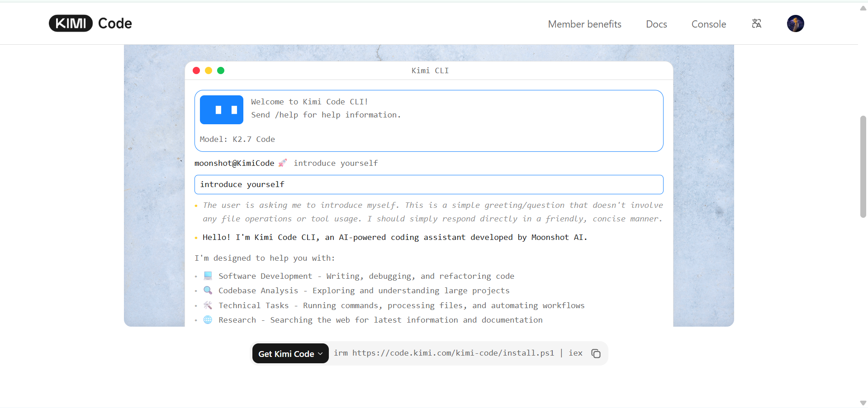The image size is (868, 408).
Task: Open the language switcher icon
Action: pyautogui.click(x=756, y=23)
